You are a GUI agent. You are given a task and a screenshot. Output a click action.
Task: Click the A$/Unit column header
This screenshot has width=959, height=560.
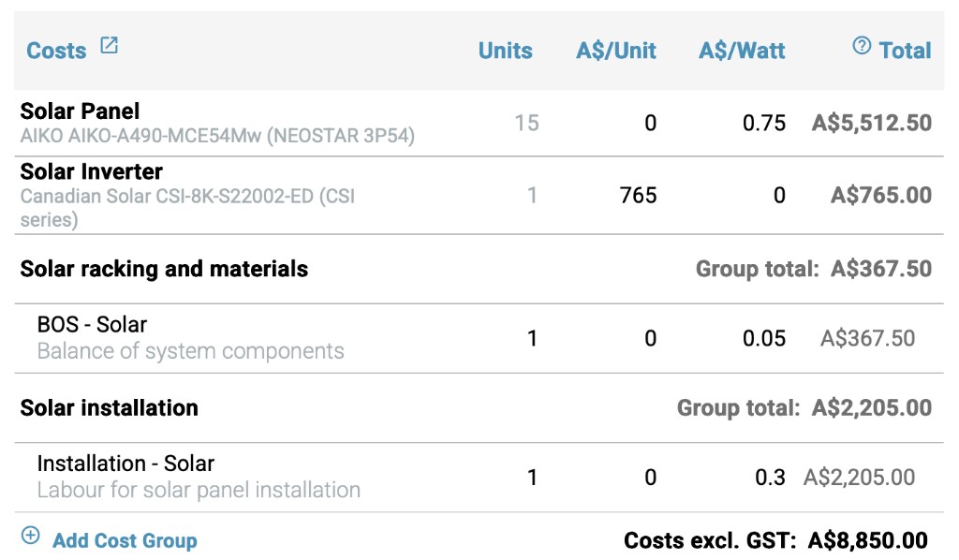[x=616, y=51]
